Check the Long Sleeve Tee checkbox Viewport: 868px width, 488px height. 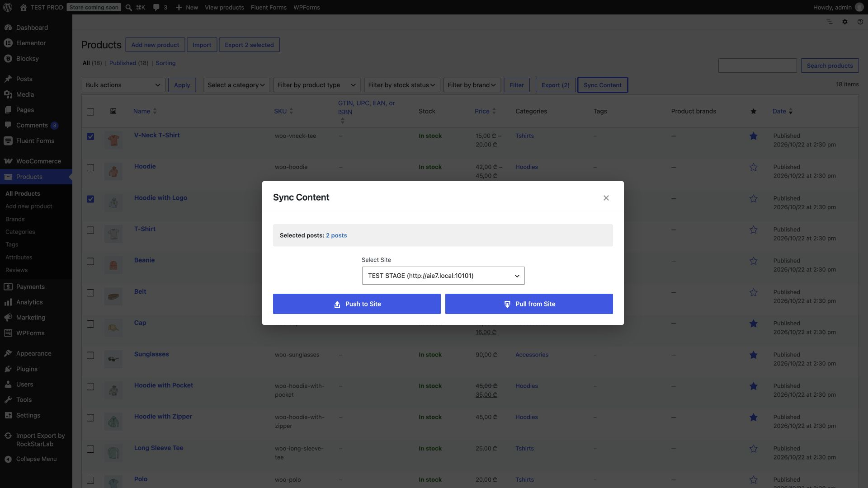click(90, 449)
